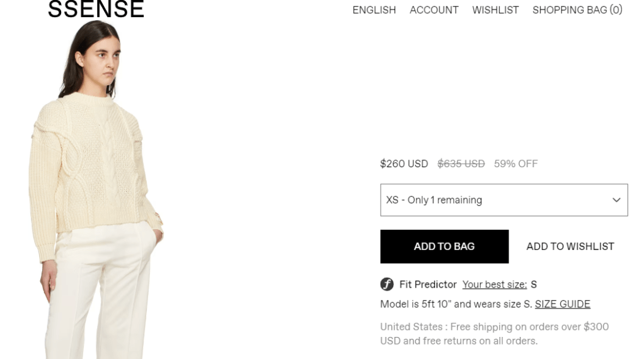Open the ACCOUNT menu item

(434, 10)
